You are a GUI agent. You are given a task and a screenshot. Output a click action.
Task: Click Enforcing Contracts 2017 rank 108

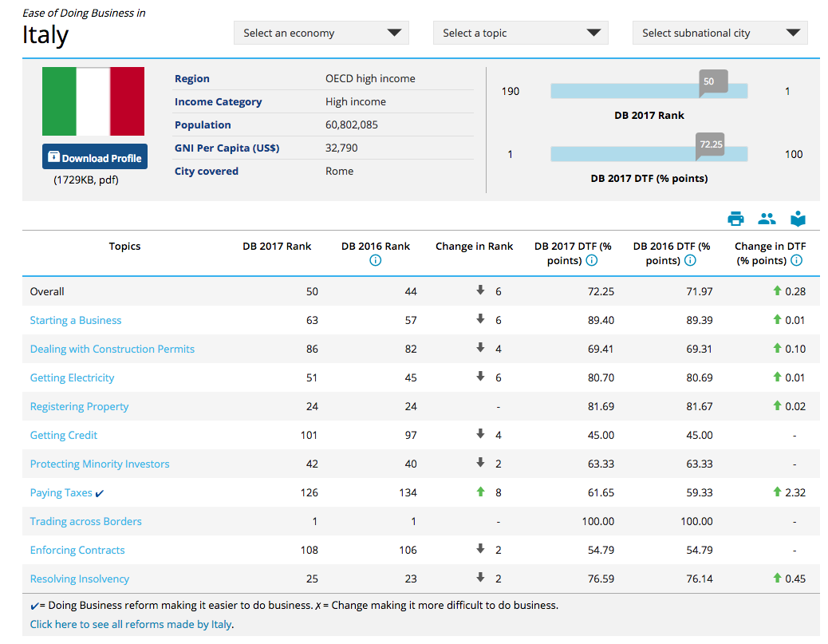coord(309,550)
